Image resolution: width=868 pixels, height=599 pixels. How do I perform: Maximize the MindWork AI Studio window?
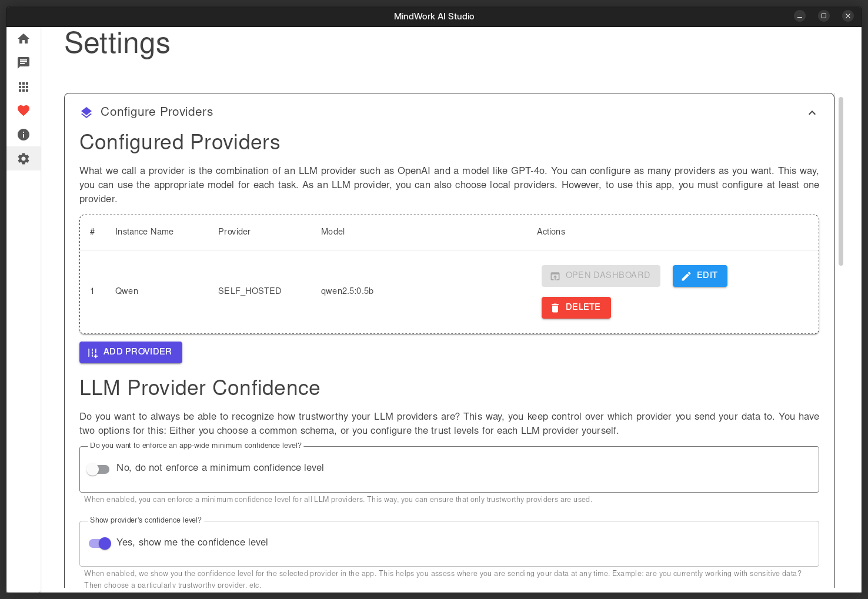click(x=823, y=16)
